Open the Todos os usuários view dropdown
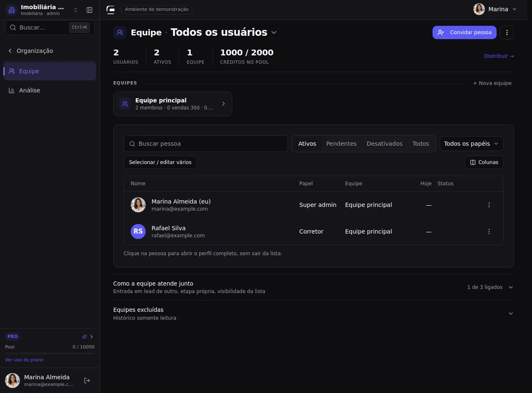Image resolution: width=532 pixels, height=393 pixels. pos(224,32)
